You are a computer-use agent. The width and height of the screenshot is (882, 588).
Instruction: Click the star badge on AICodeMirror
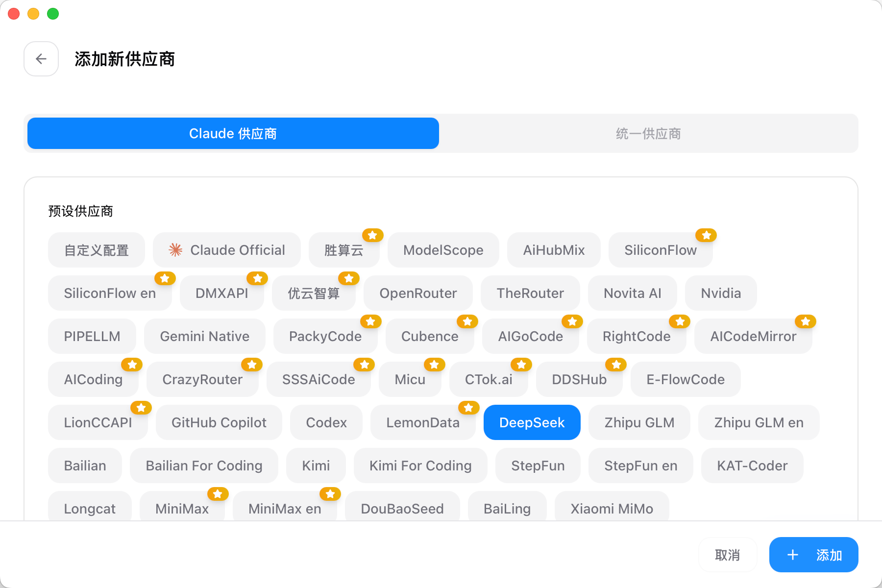click(x=805, y=321)
